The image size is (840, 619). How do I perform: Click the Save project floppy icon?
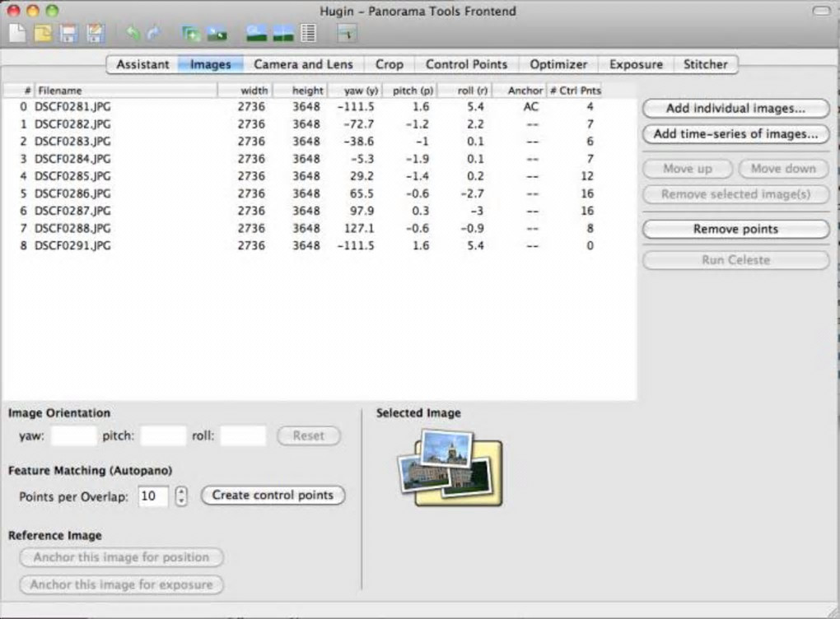tap(68, 34)
